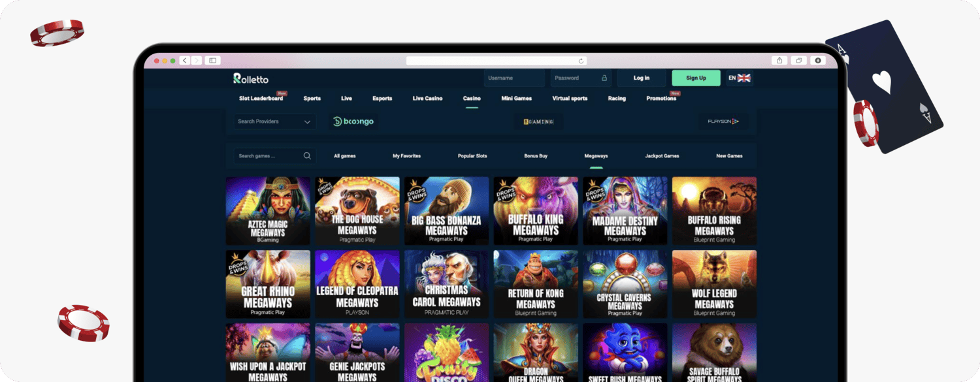Click the Sign Up button

pyautogui.click(x=696, y=78)
